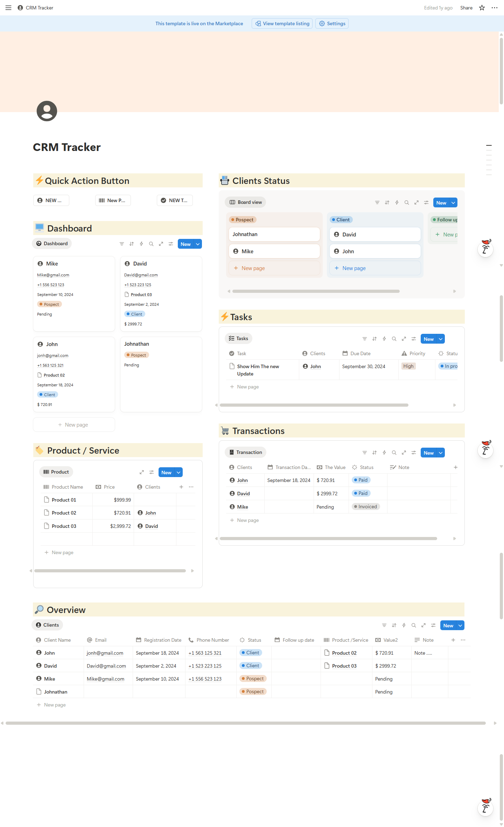The width and height of the screenshot is (504, 827).
Task: Click the sort icon in Tasks toolbar
Action: tap(374, 339)
